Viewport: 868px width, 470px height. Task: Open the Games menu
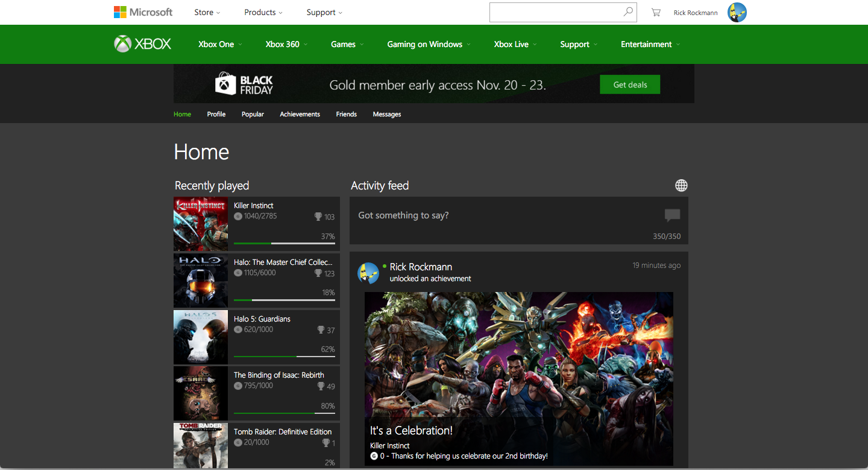347,44
